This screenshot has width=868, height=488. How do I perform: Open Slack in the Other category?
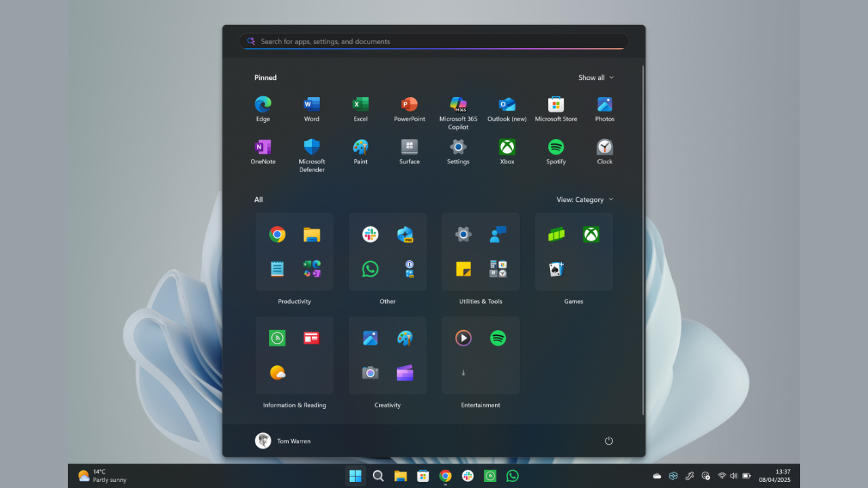coord(370,235)
